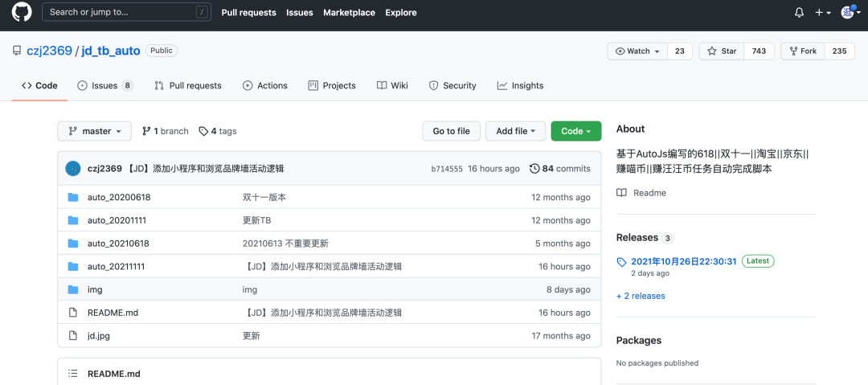Image resolution: width=868 pixels, height=385 pixels.
Task: Open auto_20200618 folder
Action: point(119,197)
